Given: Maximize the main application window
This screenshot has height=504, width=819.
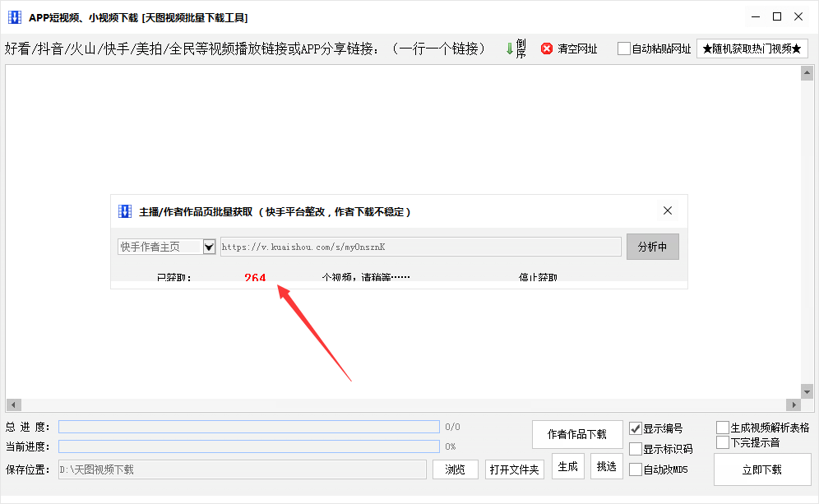Looking at the screenshot, I should pyautogui.click(x=777, y=16).
